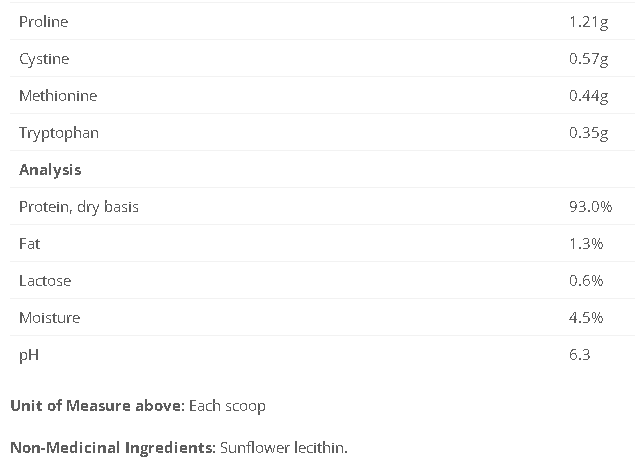Click the Fat row label
The image size is (635, 472).
tap(30, 244)
